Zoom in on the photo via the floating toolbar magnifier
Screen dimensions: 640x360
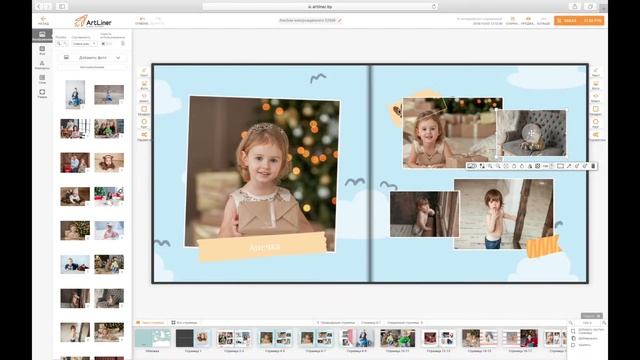click(490, 166)
